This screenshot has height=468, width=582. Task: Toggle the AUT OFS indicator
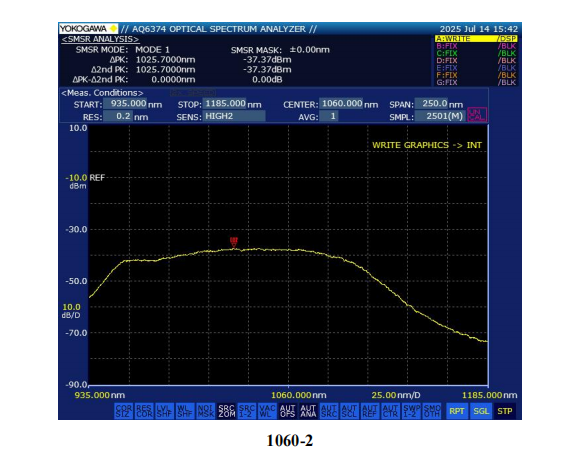click(x=288, y=411)
